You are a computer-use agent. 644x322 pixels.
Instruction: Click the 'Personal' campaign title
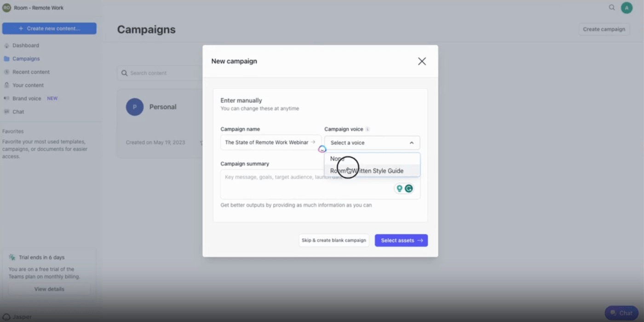tap(163, 107)
